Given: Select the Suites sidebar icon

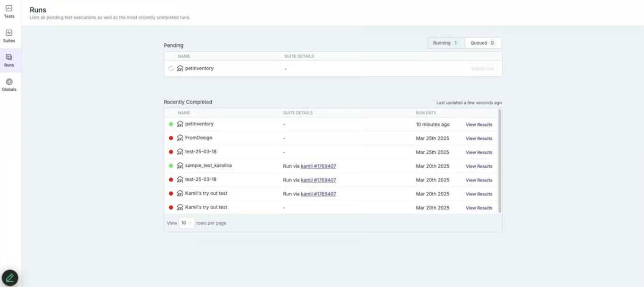Looking at the screenshot, I should point(9,36).
